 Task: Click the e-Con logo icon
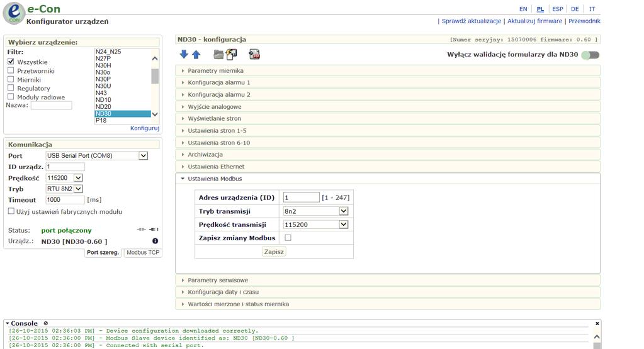pyautogui.click(x=14, y=13)
